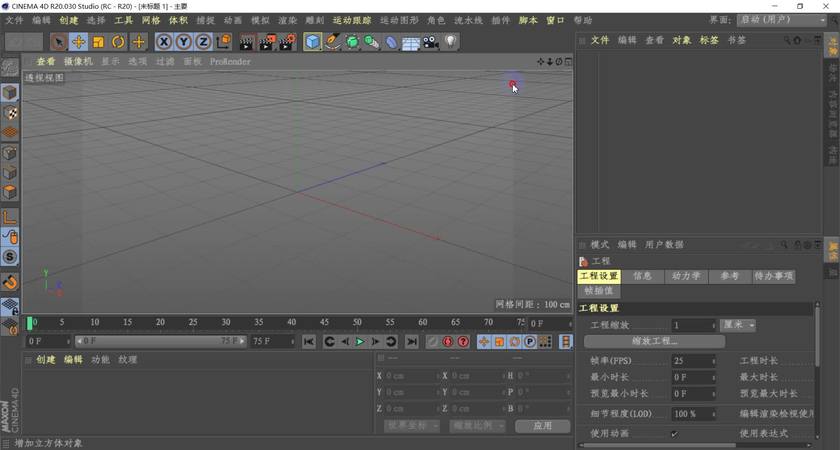840x450 pixels.
Task: Click the 0 F to 75 F preview range slider
Action: pos(160,341)
